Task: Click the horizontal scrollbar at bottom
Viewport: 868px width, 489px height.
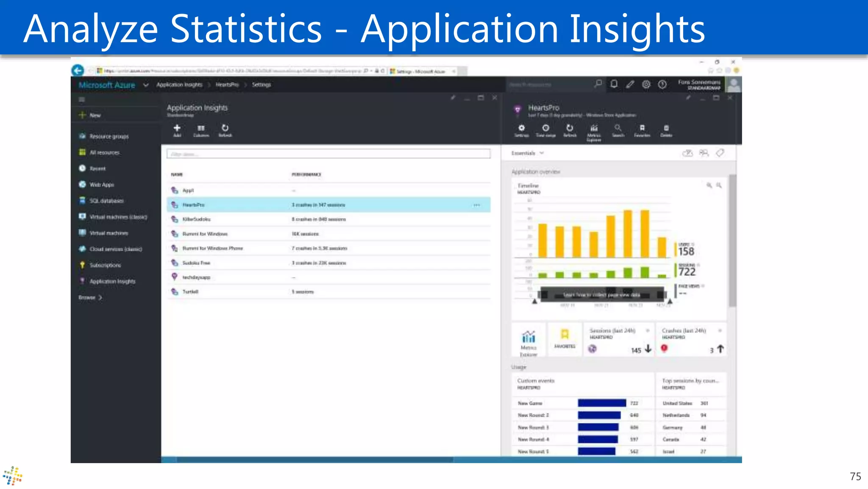Action: [315, 460]
